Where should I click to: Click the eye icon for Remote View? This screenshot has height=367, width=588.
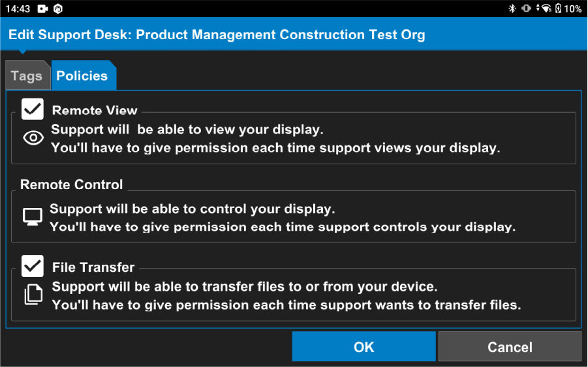click(33, 138)
